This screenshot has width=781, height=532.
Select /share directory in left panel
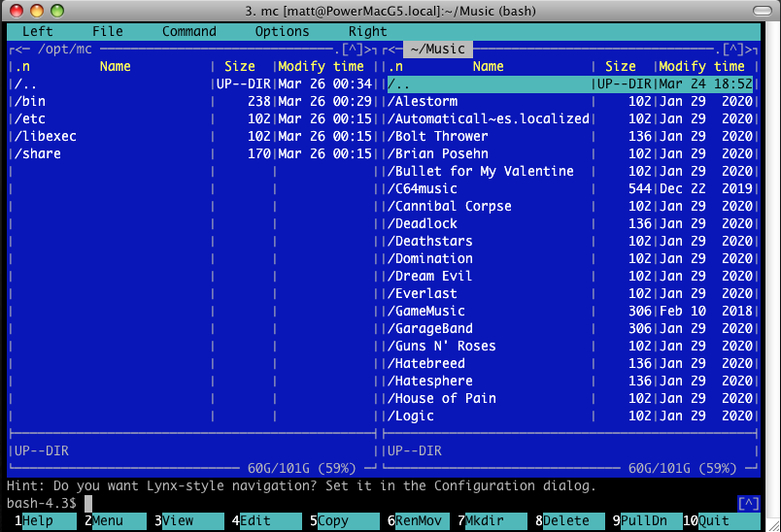tap(193, 153)
